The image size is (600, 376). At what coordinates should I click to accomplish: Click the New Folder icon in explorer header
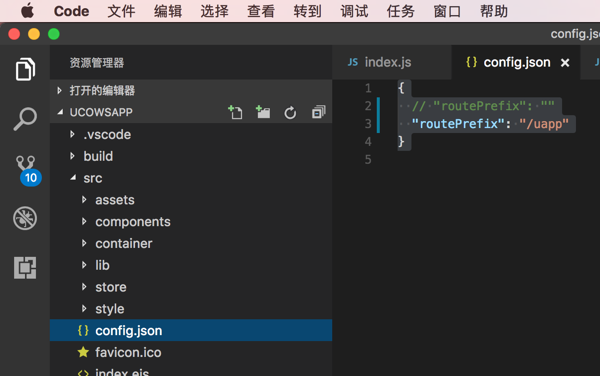click(263, 112)
